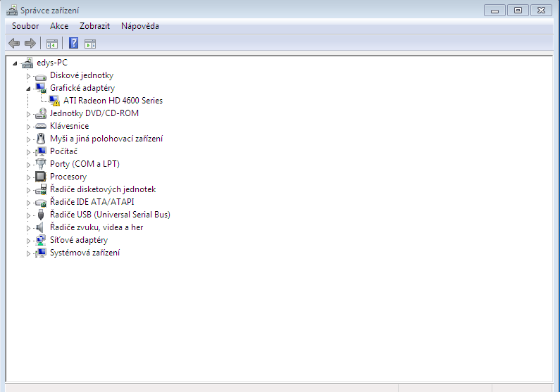Click the Procesory chip icon
The height and width of the screenshot is (392, 560).
pyautogui.click(x=40, y=177)
